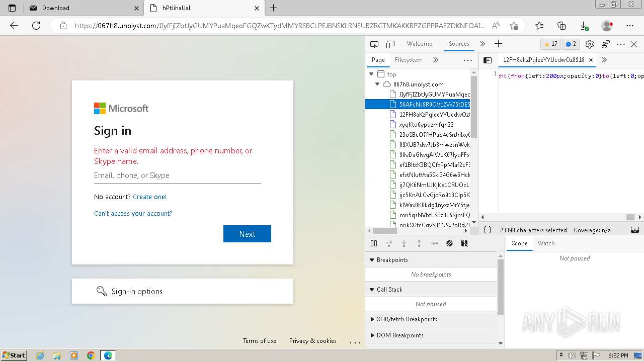The image size is (644, 362).
Task: Click the Email, phone, or Skype field
Action: pos(178,175)
